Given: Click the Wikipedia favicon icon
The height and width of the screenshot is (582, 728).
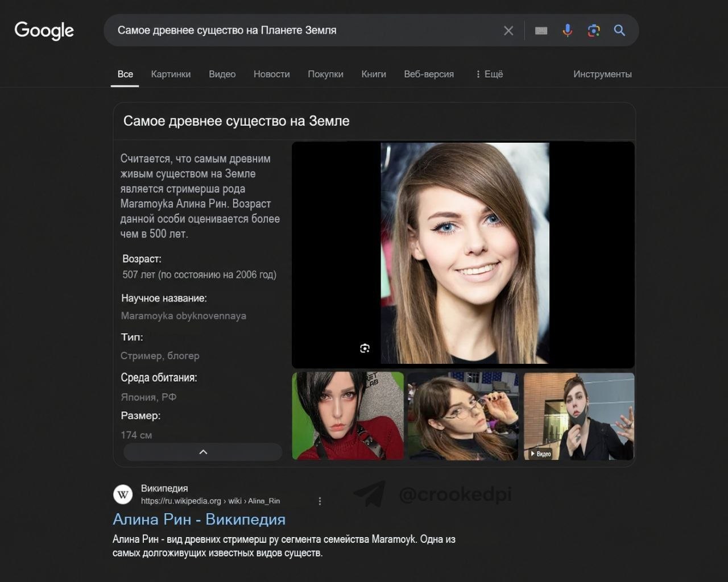Looking at the screenshot, I should [123, 494].
